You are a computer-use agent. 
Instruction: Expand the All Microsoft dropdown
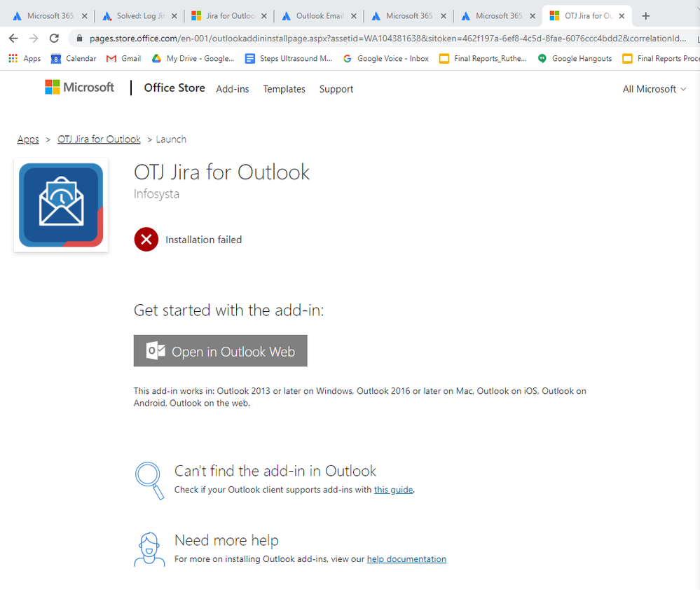click(x=653, y=89)
